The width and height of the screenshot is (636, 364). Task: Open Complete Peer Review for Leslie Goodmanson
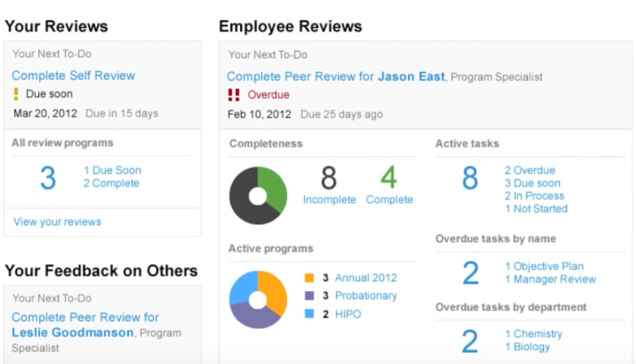[x=85, y=325]
